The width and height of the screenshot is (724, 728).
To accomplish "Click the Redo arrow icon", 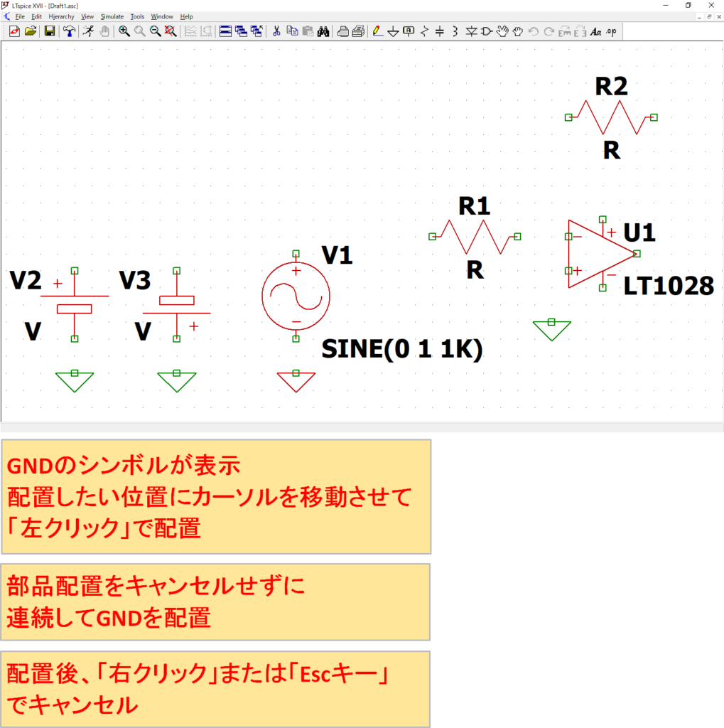I will pyautogui.click(x=549, y=31).
